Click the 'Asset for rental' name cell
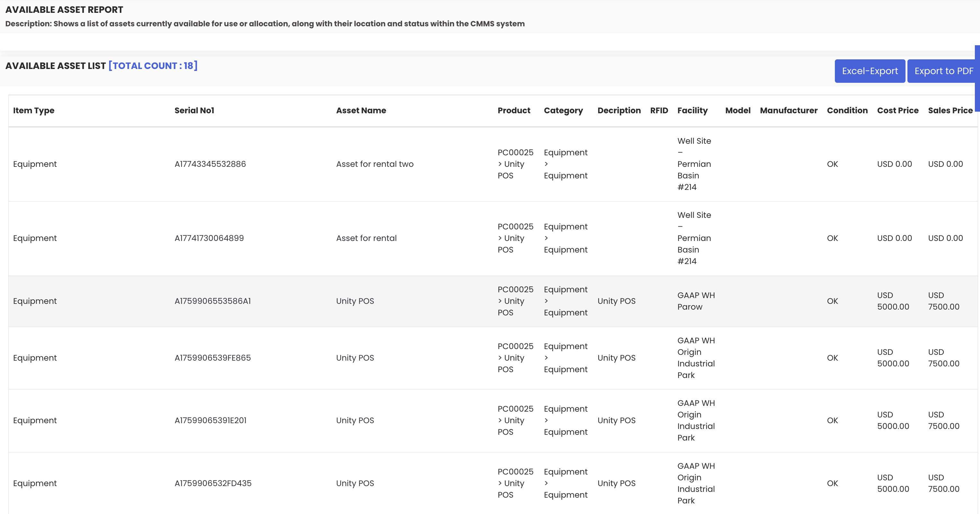This screenshot has height=514, width=980. (x=366, y=238)
